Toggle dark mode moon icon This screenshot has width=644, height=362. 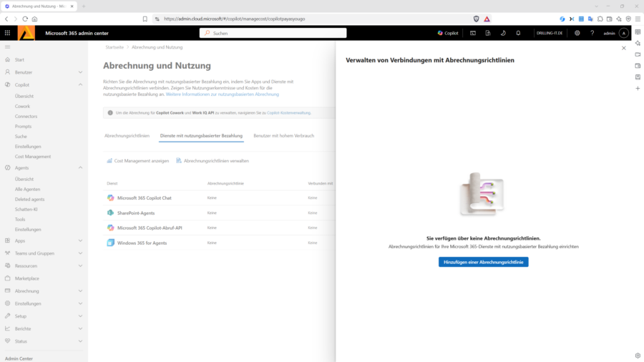pyautogui.click(x=503, y=33)
